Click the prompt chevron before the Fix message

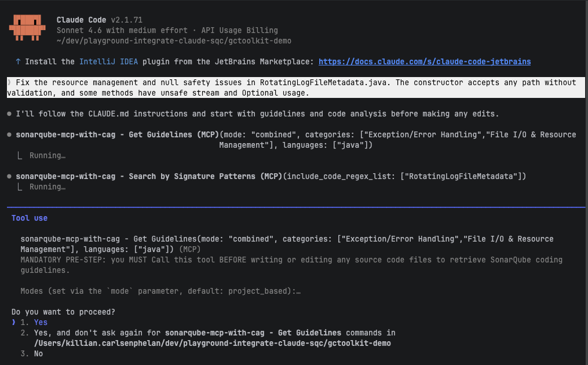pos(10,82)
